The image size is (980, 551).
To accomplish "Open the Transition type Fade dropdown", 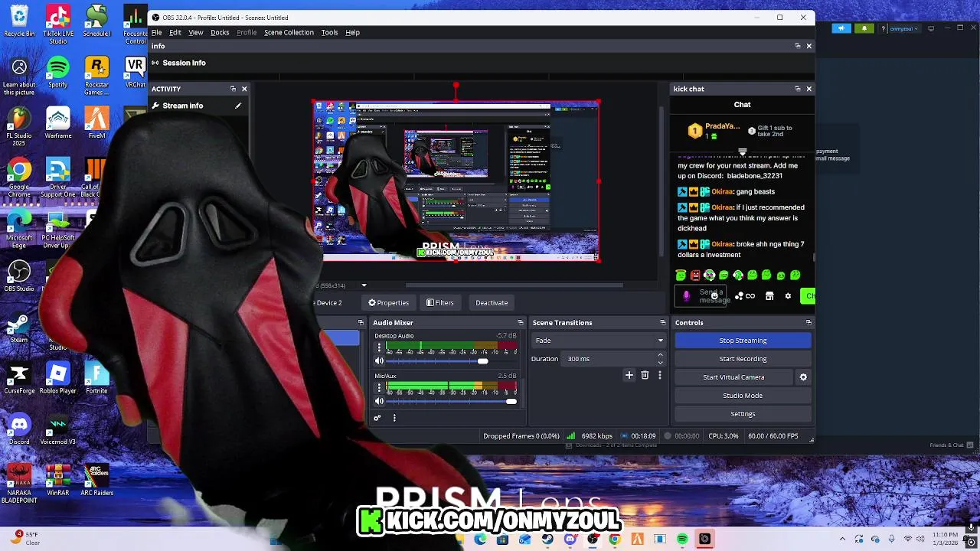I will click(598, 341).
